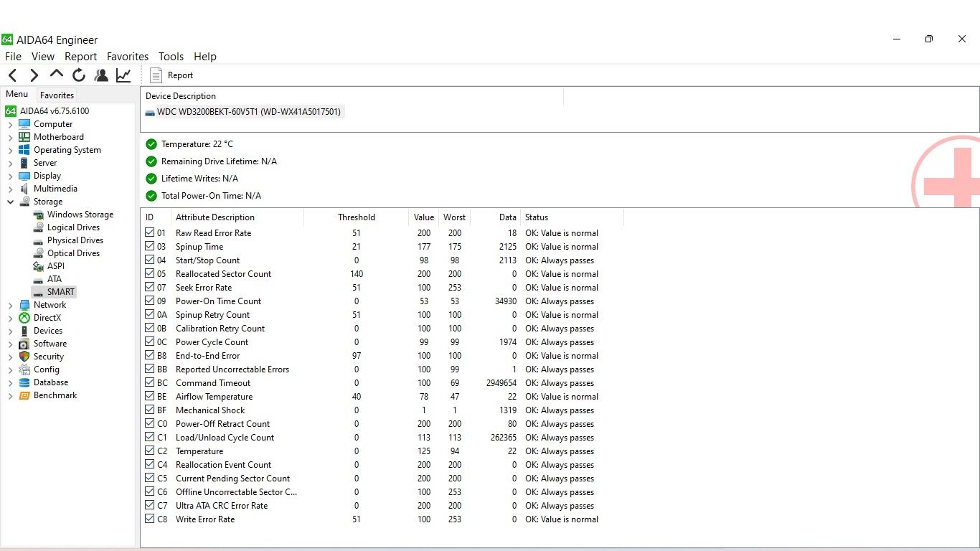Sort by Threshold column header
The height and width of the screenshot is (551, 980).
click(357, 217)
